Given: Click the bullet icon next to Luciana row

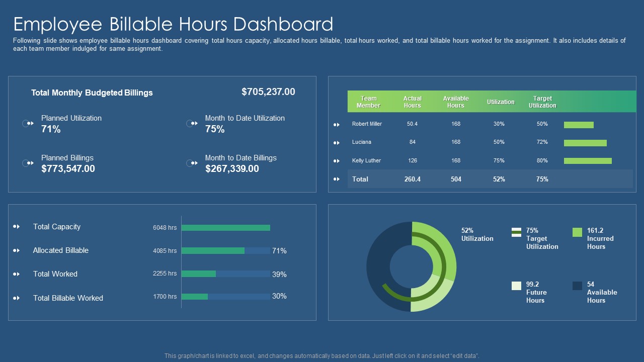Looking at the screenshot, I should point(337,143).
